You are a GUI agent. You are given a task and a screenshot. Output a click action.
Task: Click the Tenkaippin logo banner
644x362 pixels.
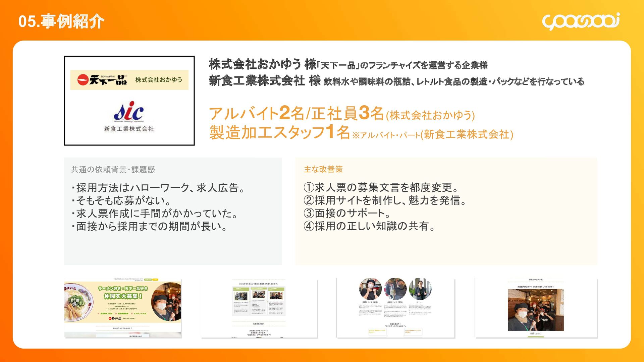point(129,80)
